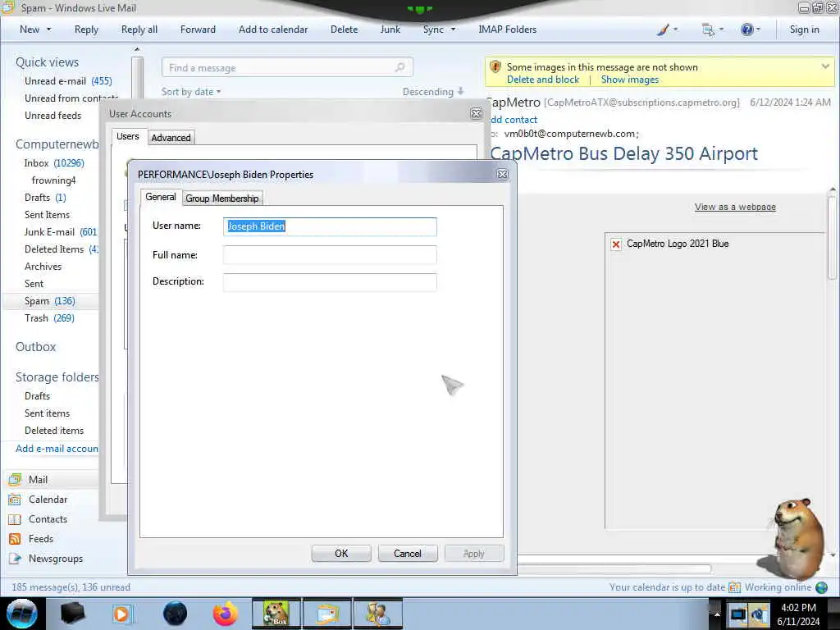The image size is (840, 630).
Task: Click the calendar status icon in status bar
Action: 734,587
